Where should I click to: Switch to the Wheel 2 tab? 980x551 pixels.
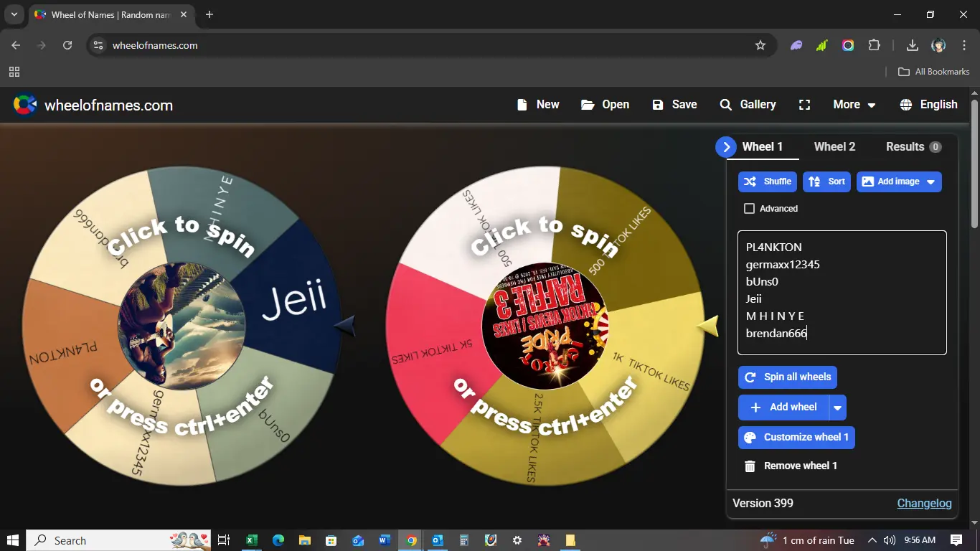tap(834, 147)
